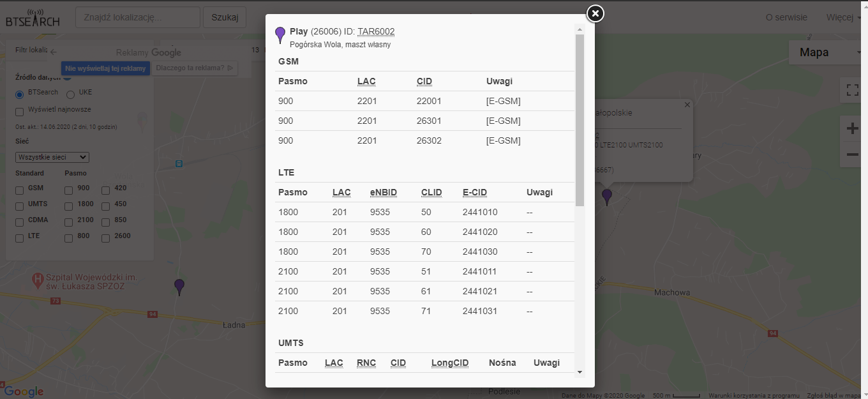Image resolution: width=868 pixels, height=399 pixels.
Task: Click the CLID header in LTE table
Action: pyautogui.click(x=431, y=192)
